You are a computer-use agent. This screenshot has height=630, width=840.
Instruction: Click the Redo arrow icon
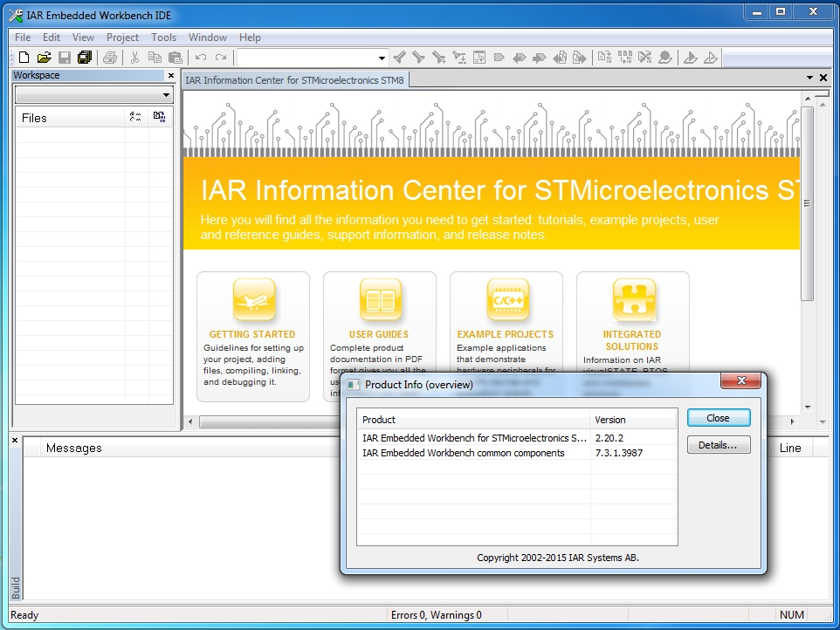coord(221,58)
